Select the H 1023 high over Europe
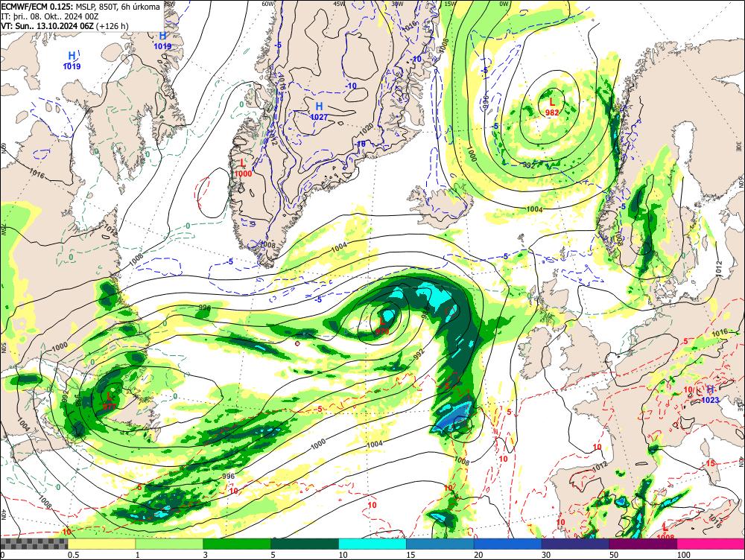The height and width of the screenshot is (560, 745). (710, 395)
